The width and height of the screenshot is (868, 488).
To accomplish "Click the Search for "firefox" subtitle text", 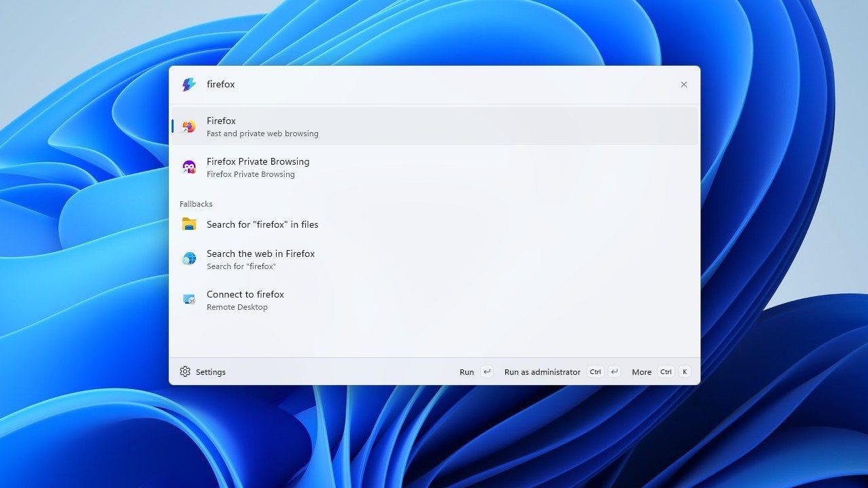I will click(x=241, y=266).
